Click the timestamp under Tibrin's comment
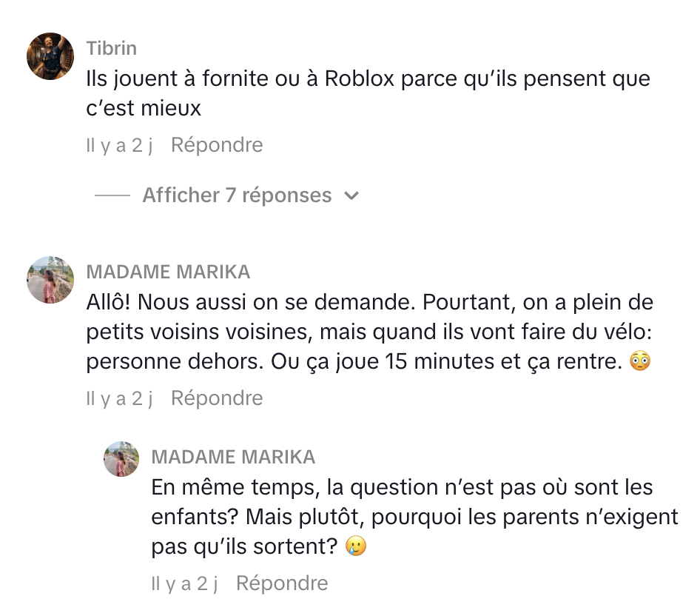The image size is (700, 616). coord(119,145)
